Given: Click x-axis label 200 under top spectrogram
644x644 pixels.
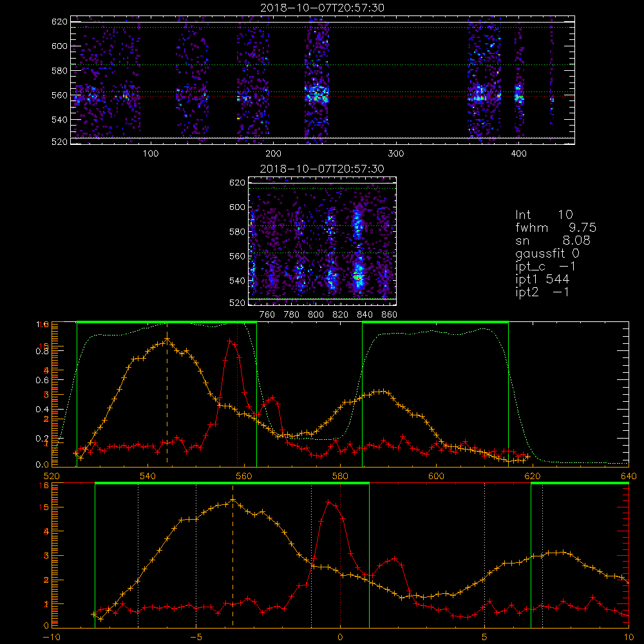Looking at the screenshot, I should [x=273, y=154].
